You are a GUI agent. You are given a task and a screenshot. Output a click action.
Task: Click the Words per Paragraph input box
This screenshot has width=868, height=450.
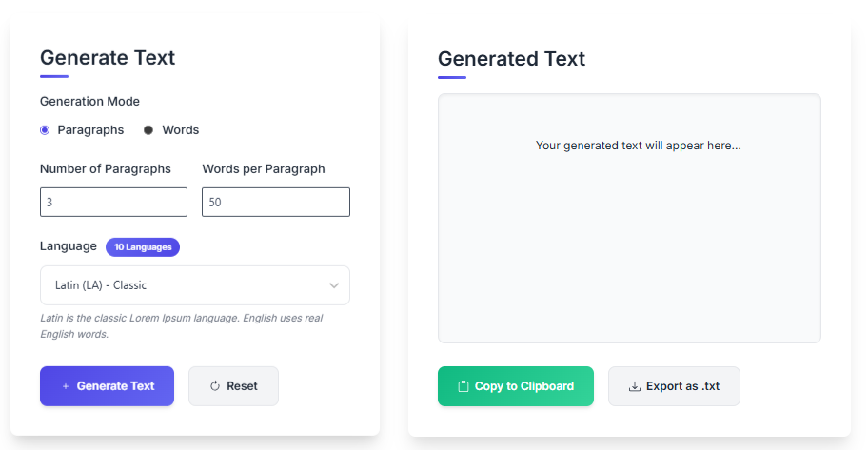276,202
